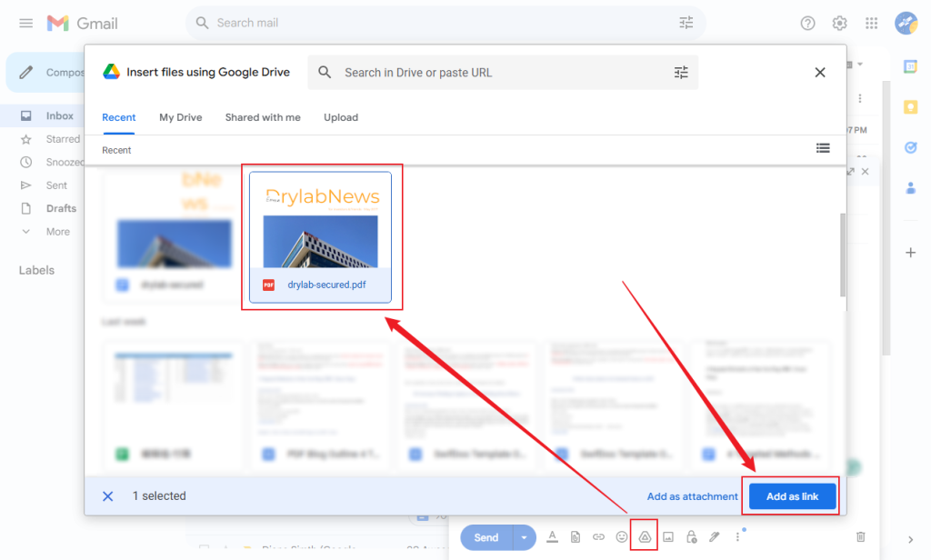This screenshot has height=560, width=931.
Task: Open Google Tasks from right side panel
Action: [x=910, y=146]
